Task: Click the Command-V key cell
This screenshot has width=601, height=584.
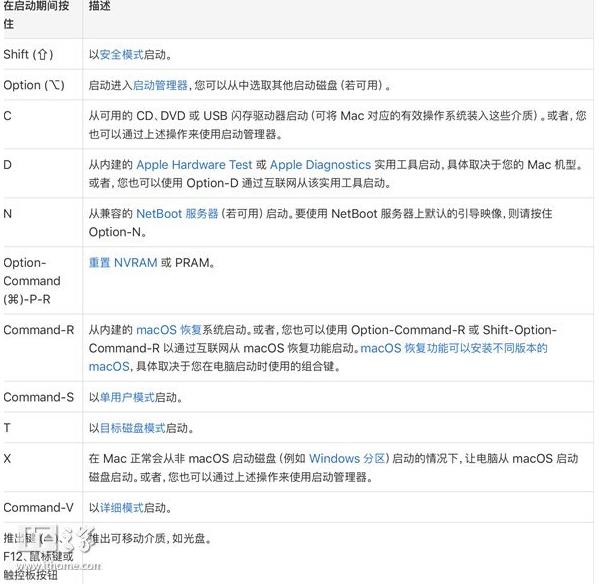Action: pos(38,508)
